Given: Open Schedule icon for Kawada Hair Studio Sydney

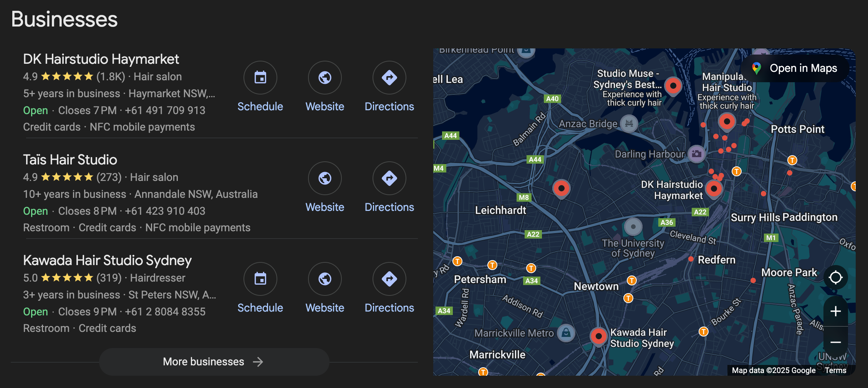Looking at the screenshot, I should [260, 279].
